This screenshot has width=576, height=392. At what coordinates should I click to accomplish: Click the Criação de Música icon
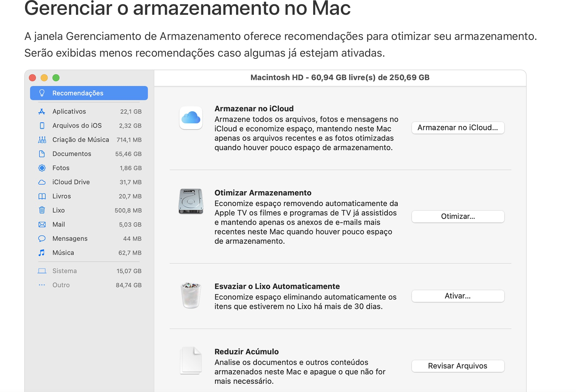[x=42, y=140]
